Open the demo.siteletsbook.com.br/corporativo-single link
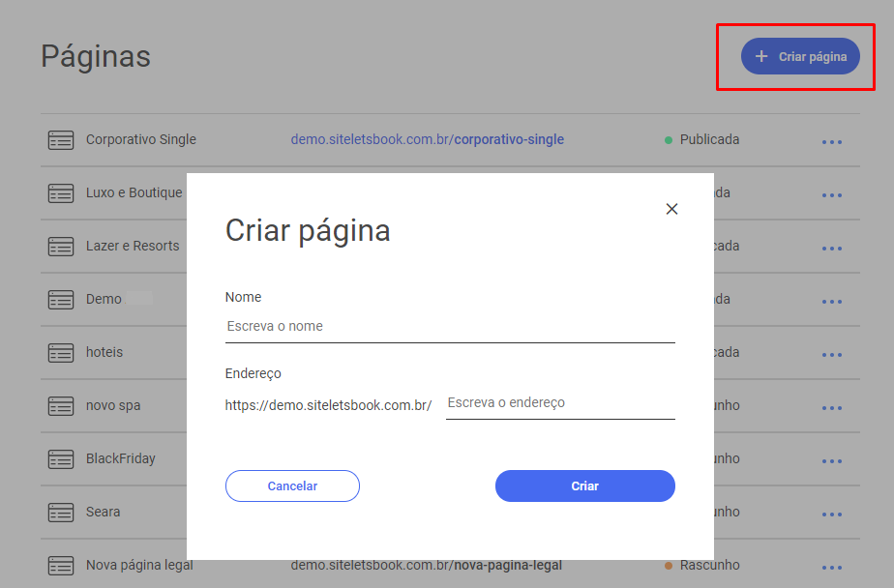This screenshot has width=894, height=588. (x=427, y=139)
